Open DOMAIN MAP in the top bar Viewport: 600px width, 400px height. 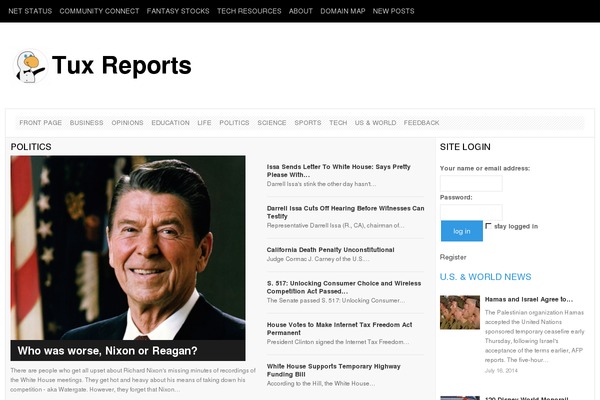pos(343,11)
